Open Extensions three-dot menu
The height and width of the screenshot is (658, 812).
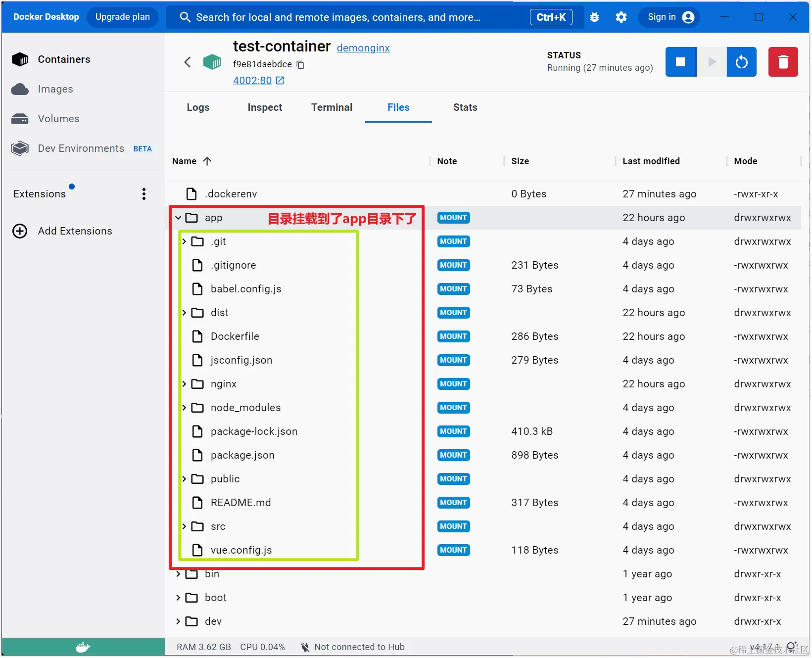coord(144,194)
